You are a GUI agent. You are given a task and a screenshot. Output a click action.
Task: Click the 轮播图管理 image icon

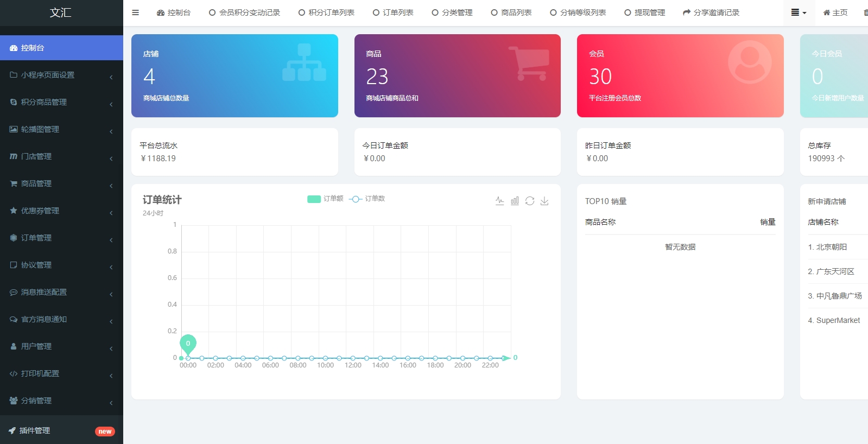(x=14, y=129)
